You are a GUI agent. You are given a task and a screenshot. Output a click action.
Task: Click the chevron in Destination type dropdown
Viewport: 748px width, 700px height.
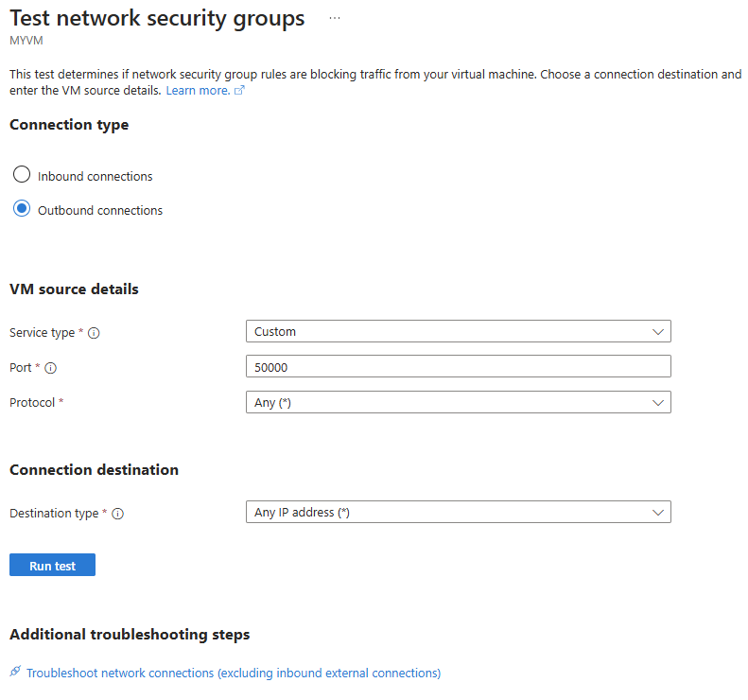(x=658, y=513)
